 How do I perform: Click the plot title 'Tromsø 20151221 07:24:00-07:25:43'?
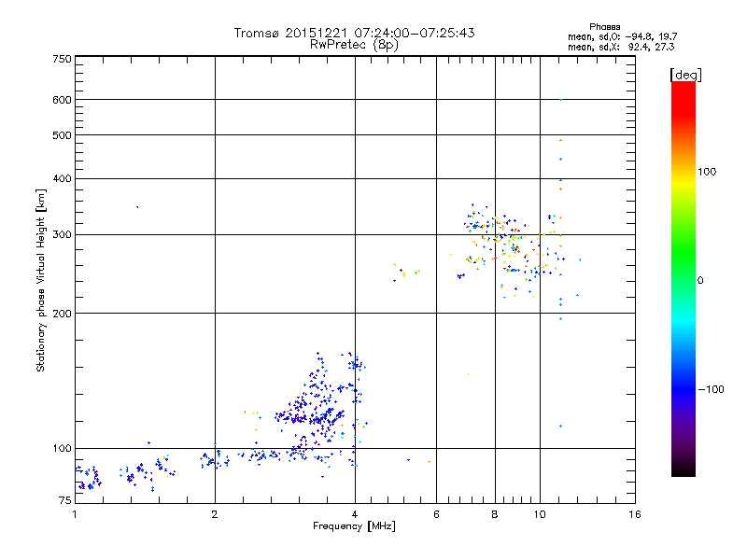tap(354, 33)
